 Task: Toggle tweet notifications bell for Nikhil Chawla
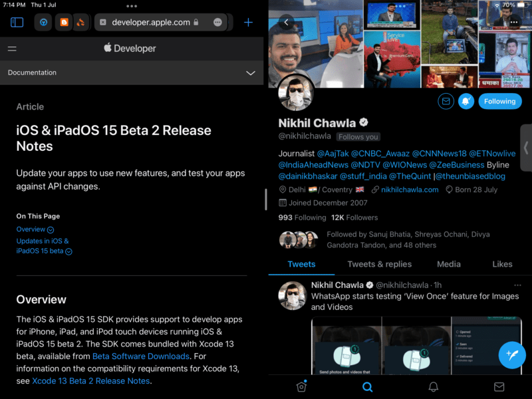466,101
